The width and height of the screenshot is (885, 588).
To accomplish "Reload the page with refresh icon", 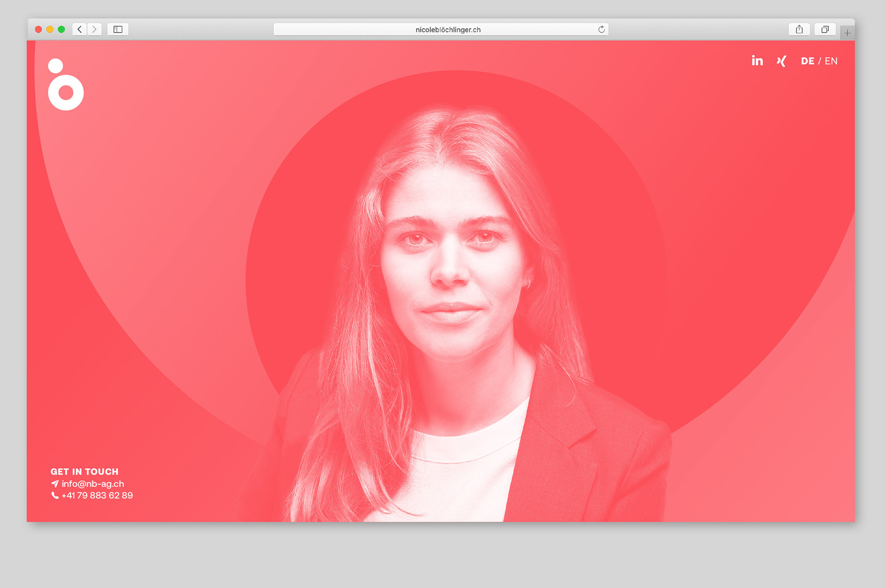I will click(601, 29).
